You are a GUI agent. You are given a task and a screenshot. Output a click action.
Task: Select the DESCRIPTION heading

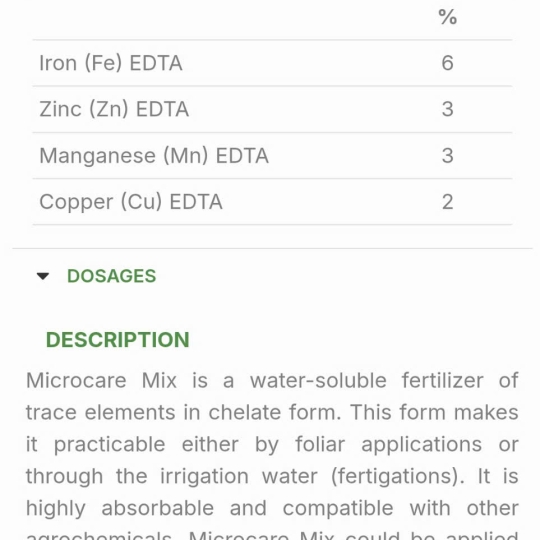118,340
